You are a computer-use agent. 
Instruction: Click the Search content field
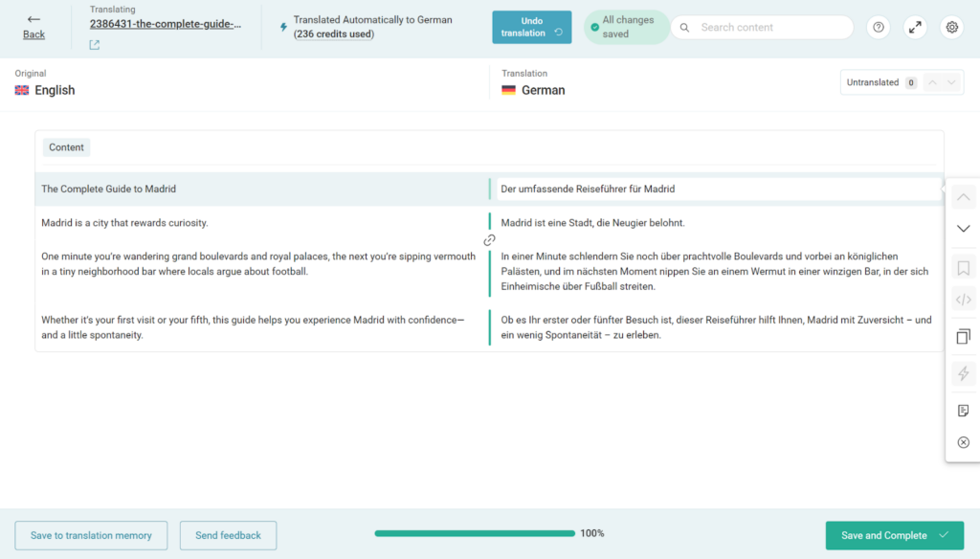[x=762, y=27]
